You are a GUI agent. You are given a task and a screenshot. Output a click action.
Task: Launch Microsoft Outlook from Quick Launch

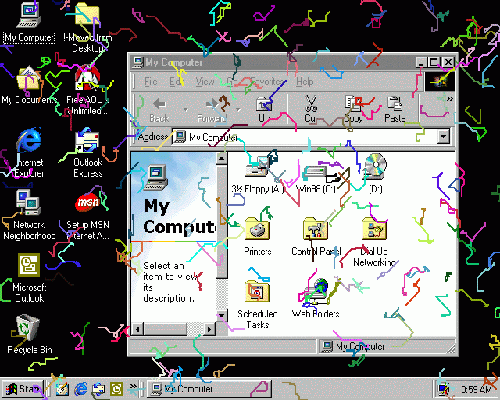click(117, 389)
